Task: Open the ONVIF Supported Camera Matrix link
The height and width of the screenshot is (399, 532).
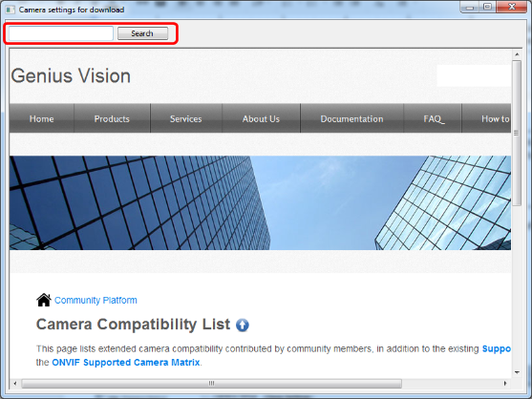Action: point(126,363)
